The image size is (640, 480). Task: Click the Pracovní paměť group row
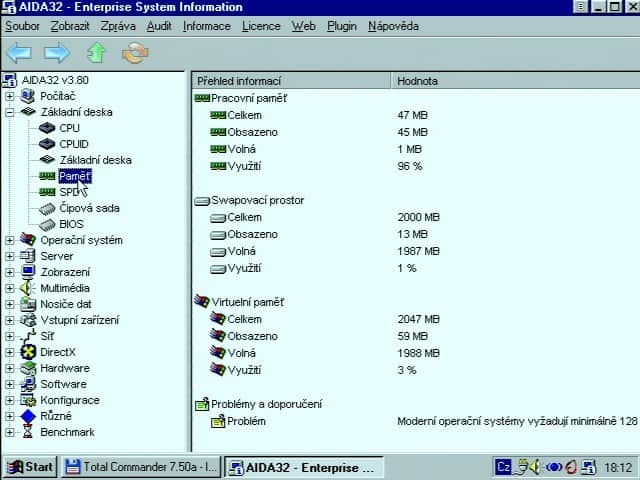tap(249, 98)
